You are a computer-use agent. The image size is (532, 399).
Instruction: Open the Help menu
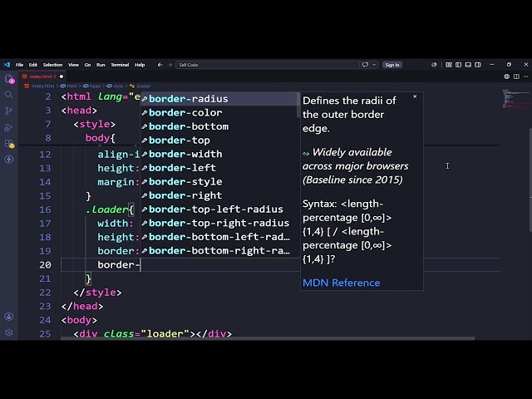140,65
